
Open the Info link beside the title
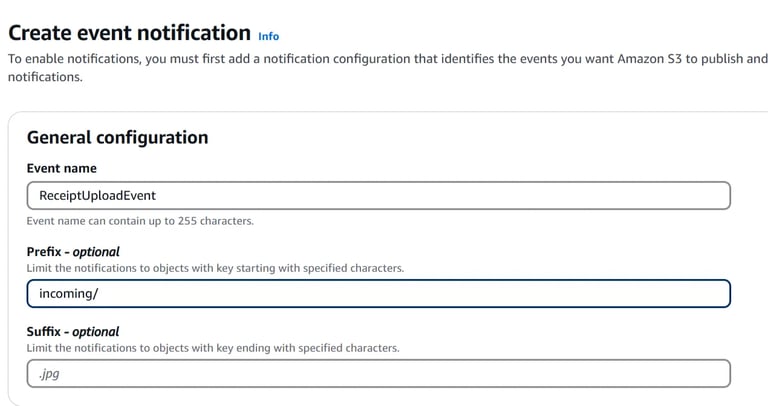tap(268, 36)
